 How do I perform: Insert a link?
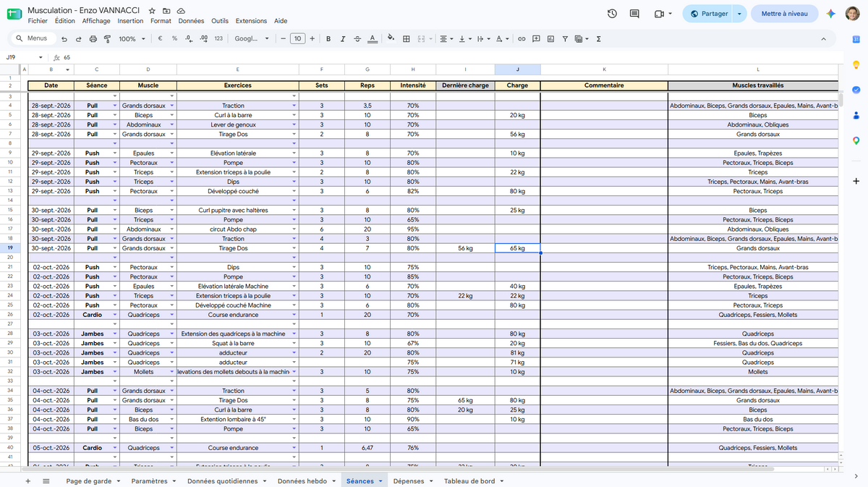(521, 39)
